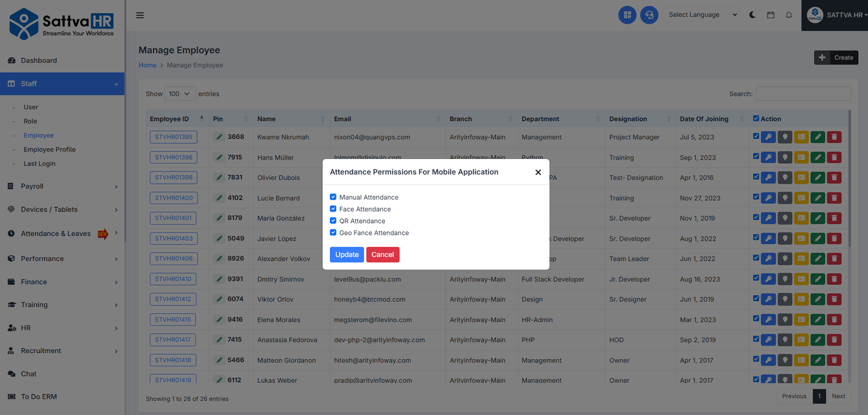Click key icon for Anastasia Fedorova
This screenshot has height=415, width=868.
tap(768, 340)
